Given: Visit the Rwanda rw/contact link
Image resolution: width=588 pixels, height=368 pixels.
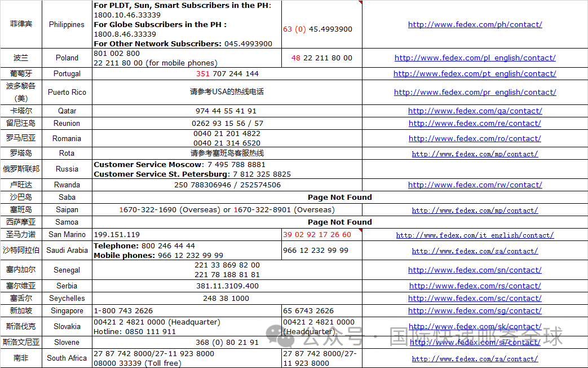Looking at the screenshot, I should coord(475,185).
